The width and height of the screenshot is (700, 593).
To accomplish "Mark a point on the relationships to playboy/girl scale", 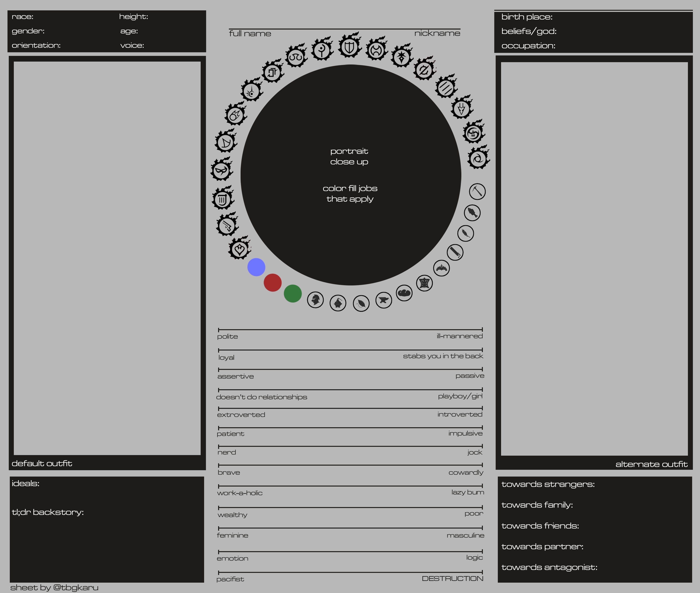I will click(x=350, y=390).
